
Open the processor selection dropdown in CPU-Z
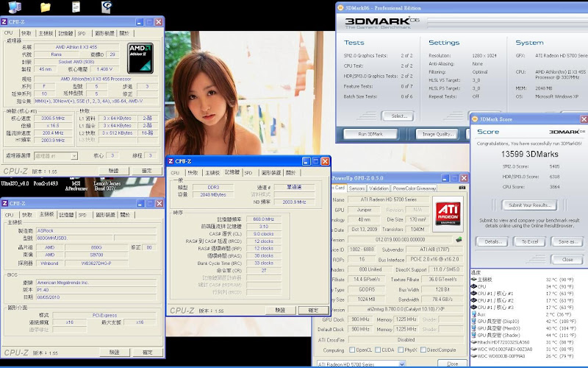click(x=74, y=156)
